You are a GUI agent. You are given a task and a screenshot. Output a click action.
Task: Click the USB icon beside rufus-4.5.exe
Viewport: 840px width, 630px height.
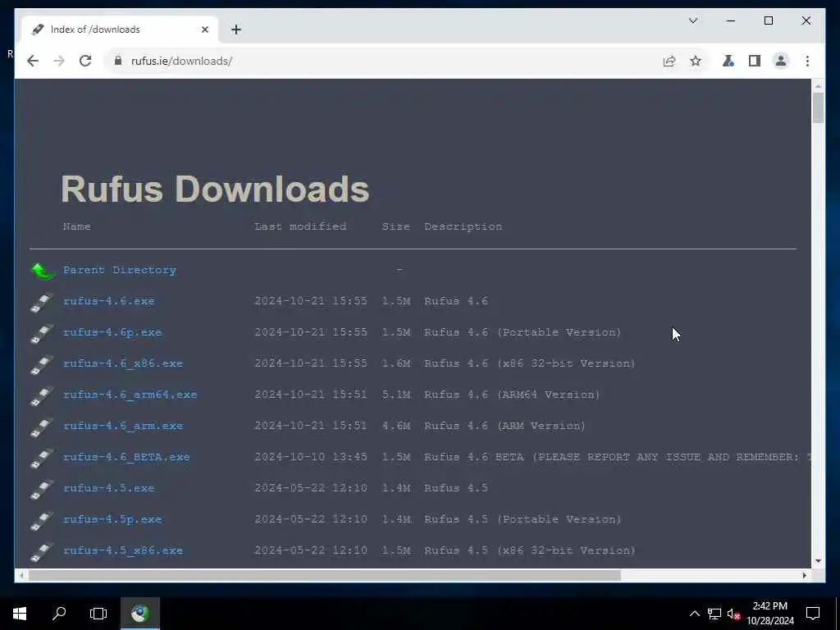tap(42, 489)
